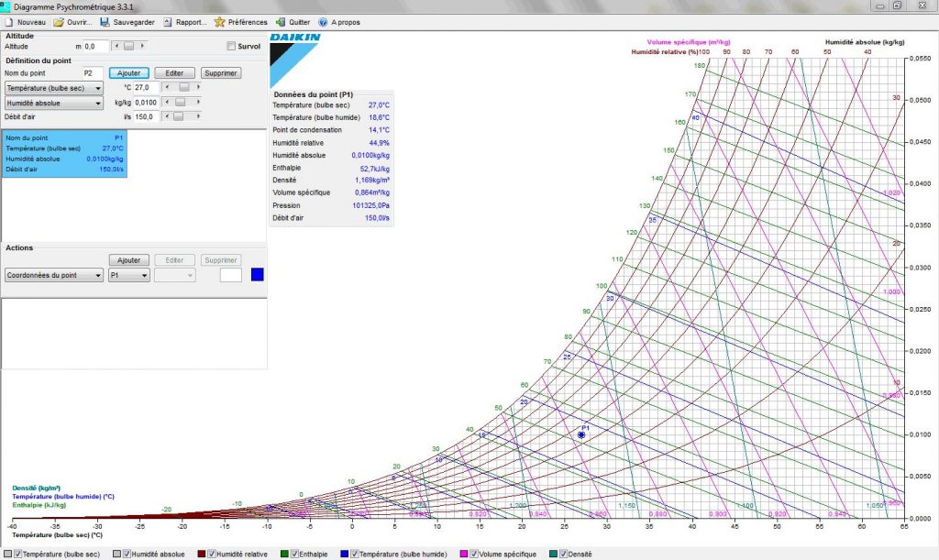Increase altitude with slider right arrow
This screenshot has height=560, width=939.
[x=142, y=46]
